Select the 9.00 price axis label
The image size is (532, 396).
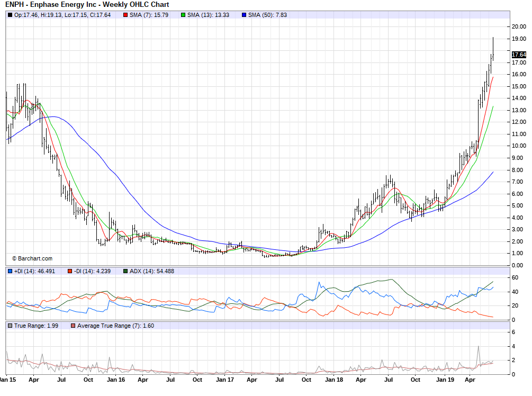point(517,158)
